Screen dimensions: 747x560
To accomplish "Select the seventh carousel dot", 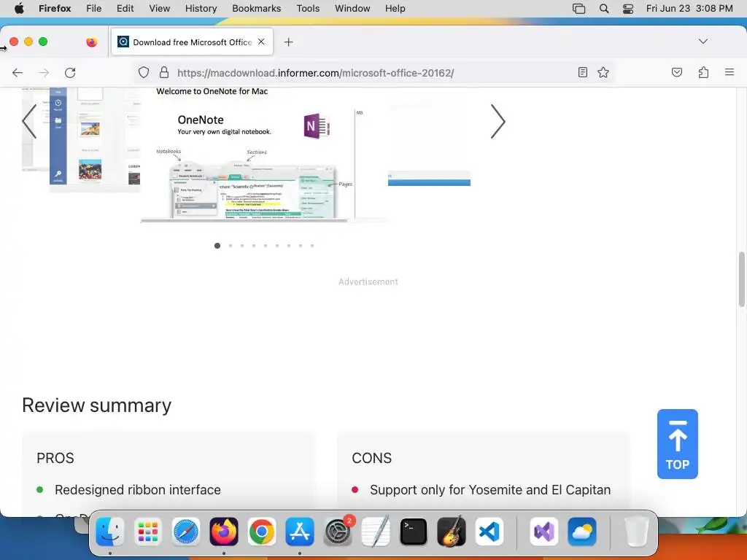I will pos(289,246).
